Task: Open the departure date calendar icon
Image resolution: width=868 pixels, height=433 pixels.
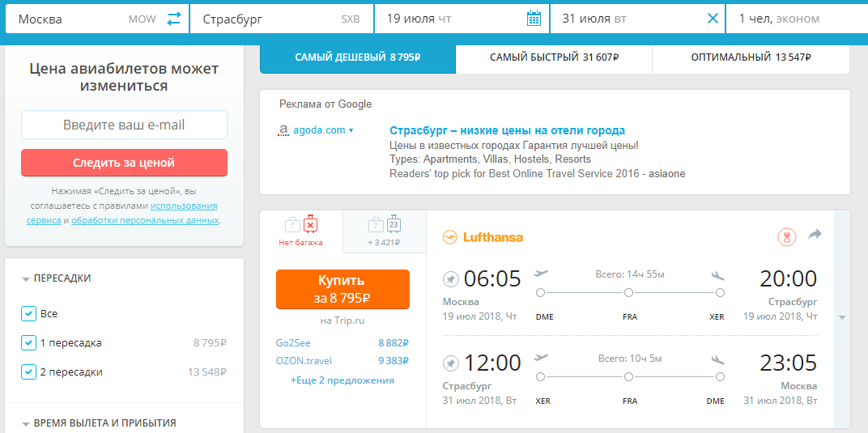Action: (534, 19)
